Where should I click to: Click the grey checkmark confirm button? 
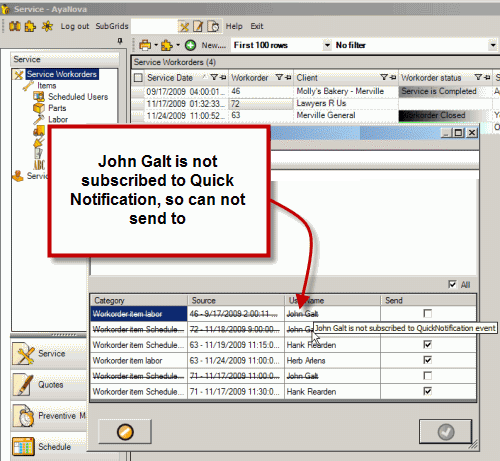(x=446, y=432)
